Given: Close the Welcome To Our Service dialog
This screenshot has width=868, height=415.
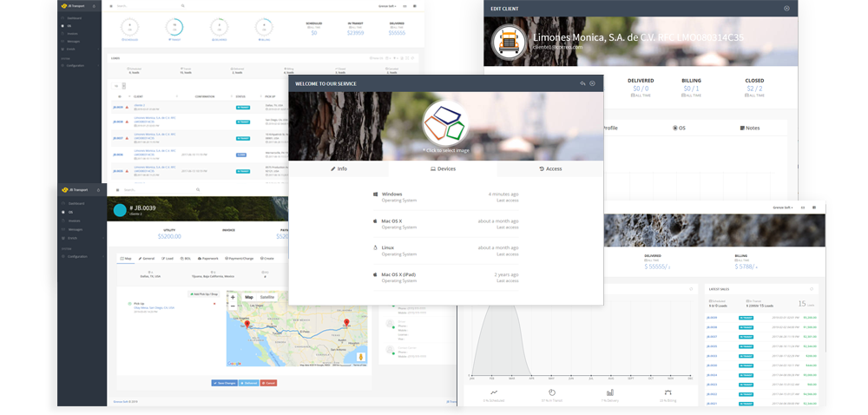Looking at the screenshot, I should click(x=592, y=83).
